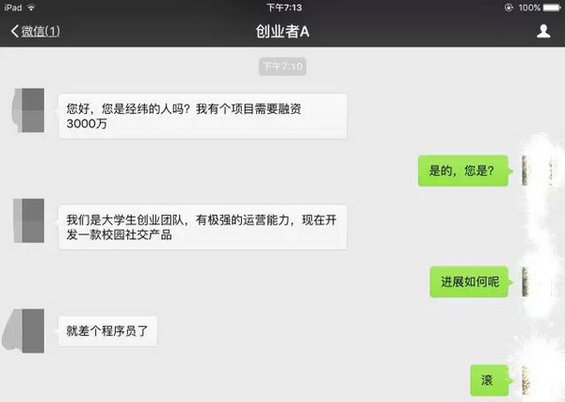Tap the sender avatar beside the 3000万 message
The height and width of the screenshot is (402, 565).
click(29, 110)
